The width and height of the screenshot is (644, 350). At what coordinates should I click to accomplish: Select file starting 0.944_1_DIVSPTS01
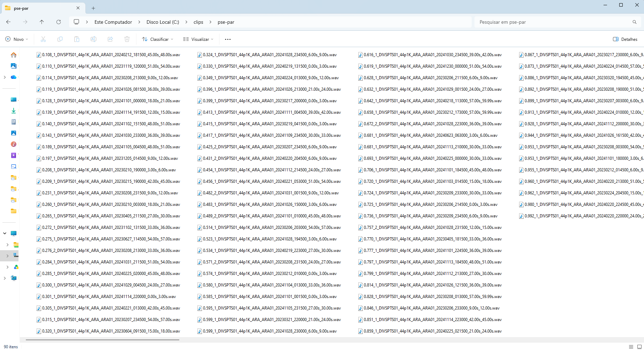coord(581,135)
